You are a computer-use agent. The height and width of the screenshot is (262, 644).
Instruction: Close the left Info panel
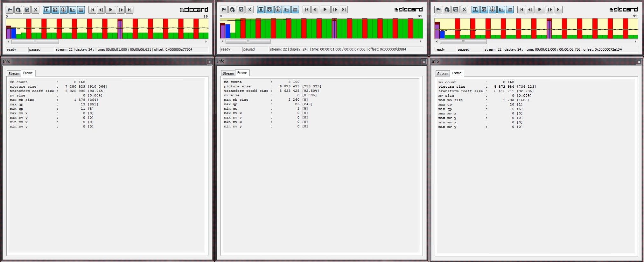point(209,62)
